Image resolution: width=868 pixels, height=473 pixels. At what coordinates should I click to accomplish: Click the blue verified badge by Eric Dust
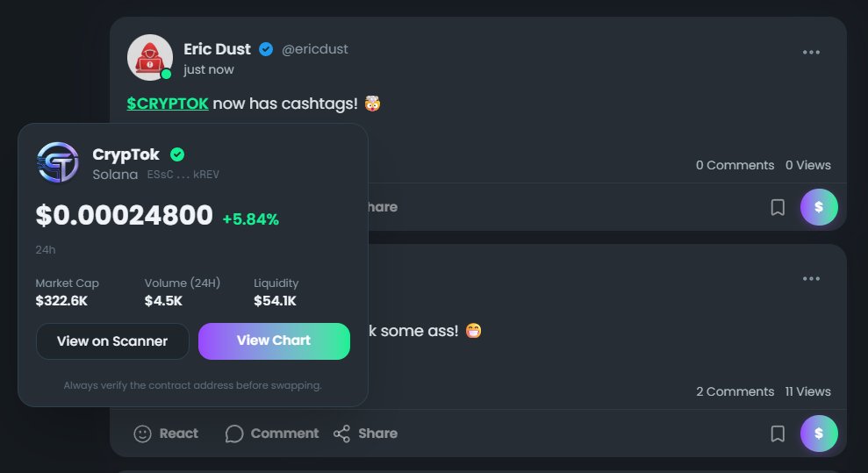pyautogui.click(x=266, y=49)
